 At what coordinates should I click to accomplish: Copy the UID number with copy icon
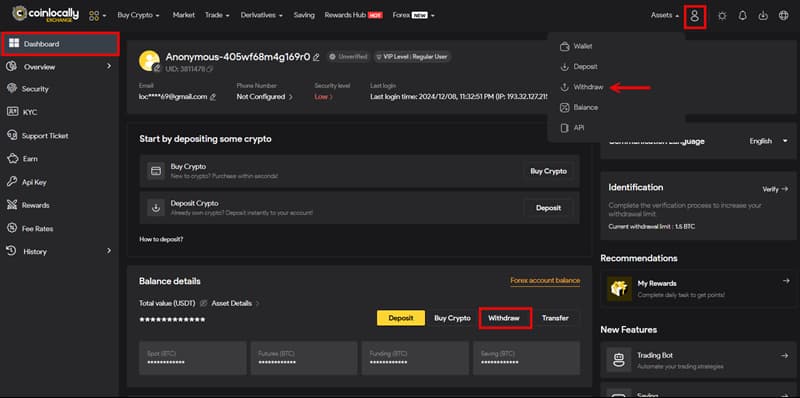[210, 68]
